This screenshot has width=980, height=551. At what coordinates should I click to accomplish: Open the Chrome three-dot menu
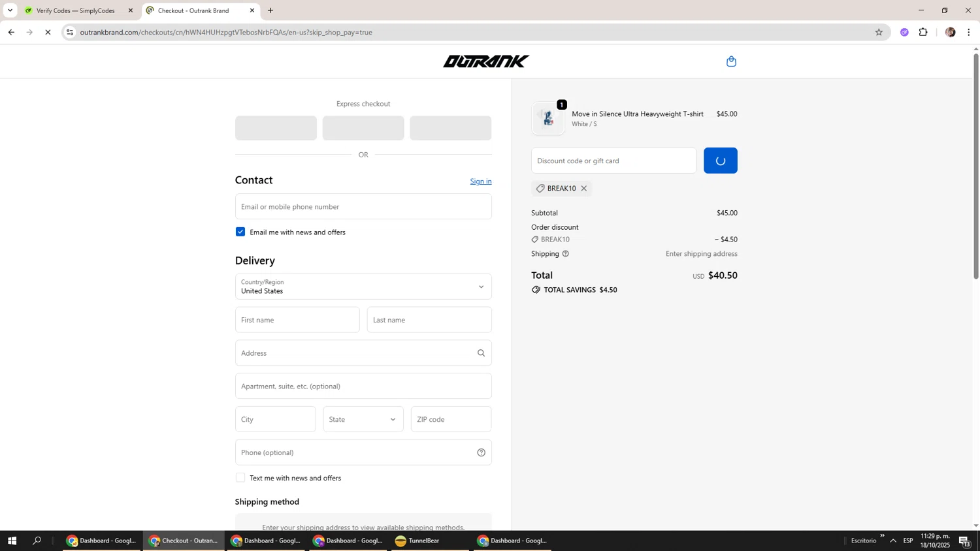[x=969, y=32]
